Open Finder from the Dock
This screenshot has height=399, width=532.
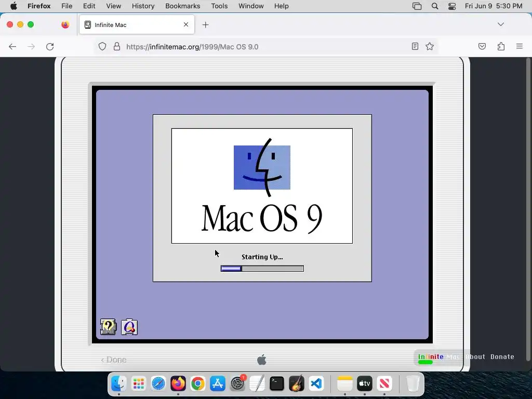119,384
